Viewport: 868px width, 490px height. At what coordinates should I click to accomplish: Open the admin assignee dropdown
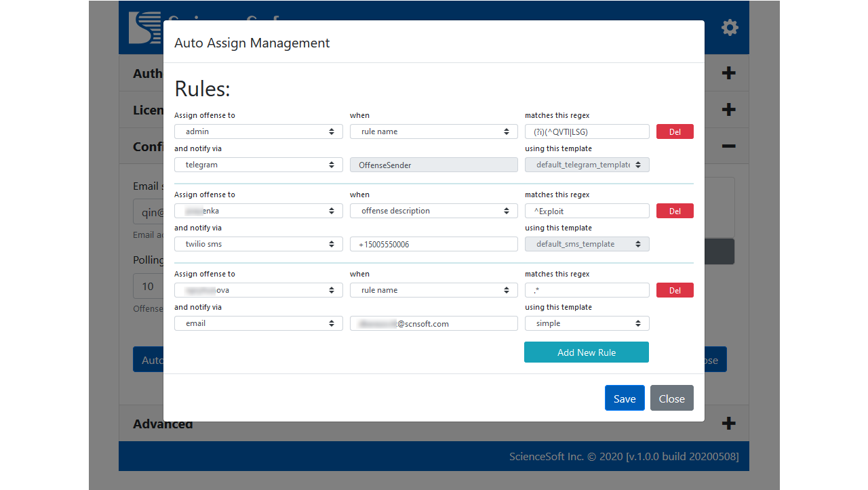tap(258, 131)
